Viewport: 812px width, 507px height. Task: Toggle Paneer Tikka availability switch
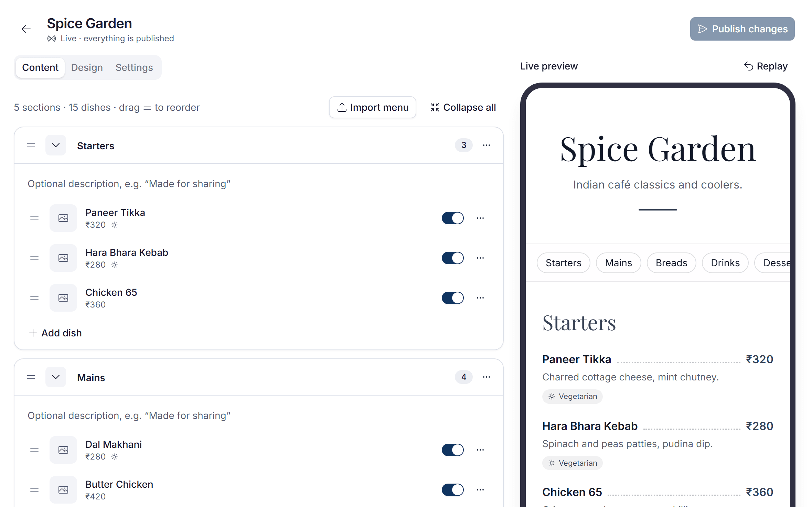pyautogui.click(x=453, y=218)
